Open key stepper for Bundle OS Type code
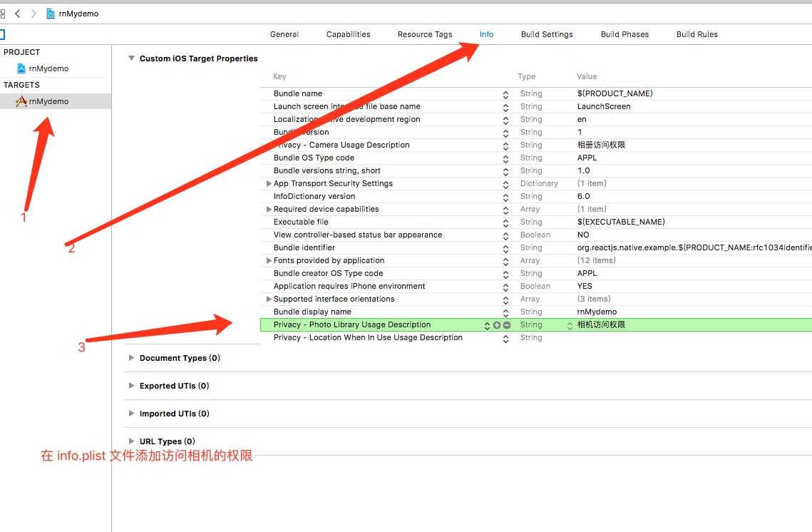 505,158
